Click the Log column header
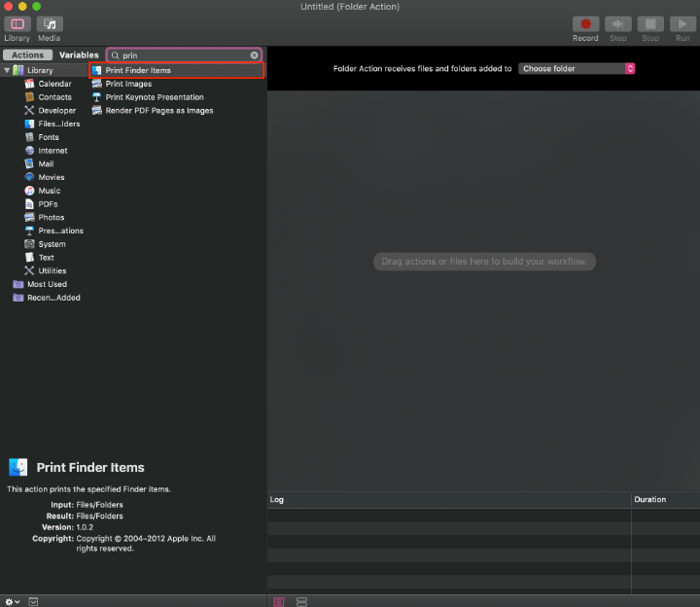The image size is (700, 607). tap(449, 499)
